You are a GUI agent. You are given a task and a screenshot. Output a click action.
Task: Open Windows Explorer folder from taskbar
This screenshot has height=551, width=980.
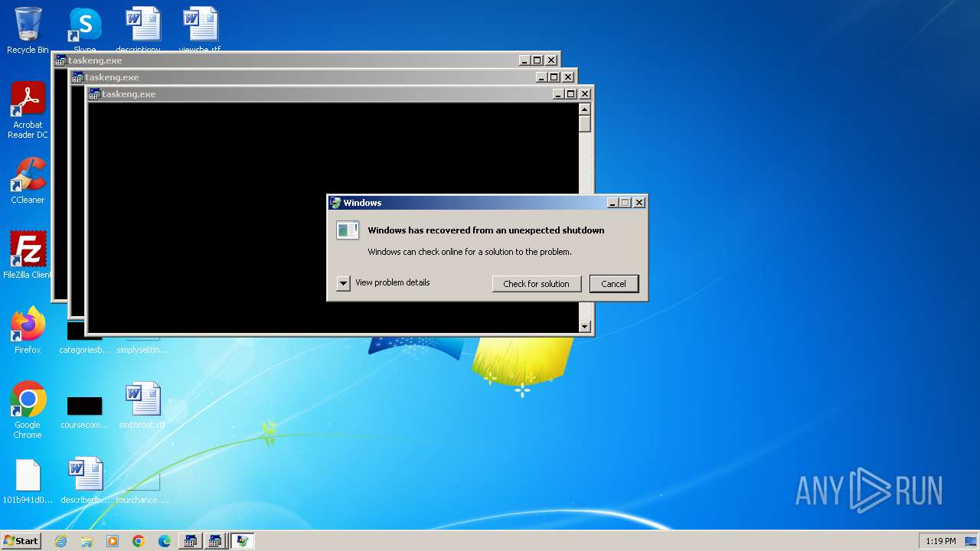point(87,541)
